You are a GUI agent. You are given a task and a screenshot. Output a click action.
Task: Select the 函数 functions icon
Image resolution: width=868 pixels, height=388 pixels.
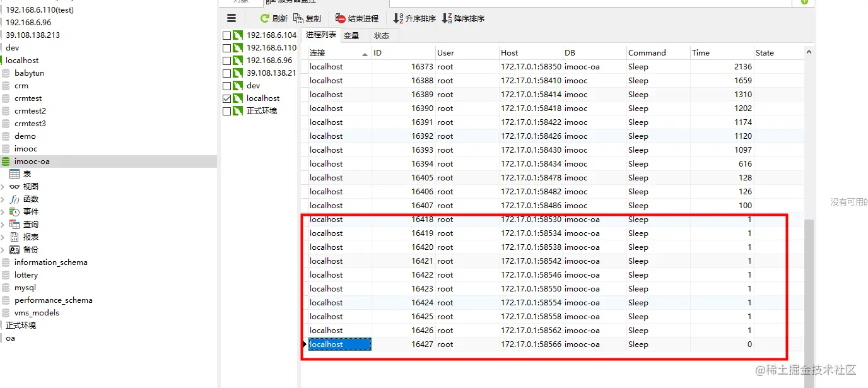coord(15,199)
